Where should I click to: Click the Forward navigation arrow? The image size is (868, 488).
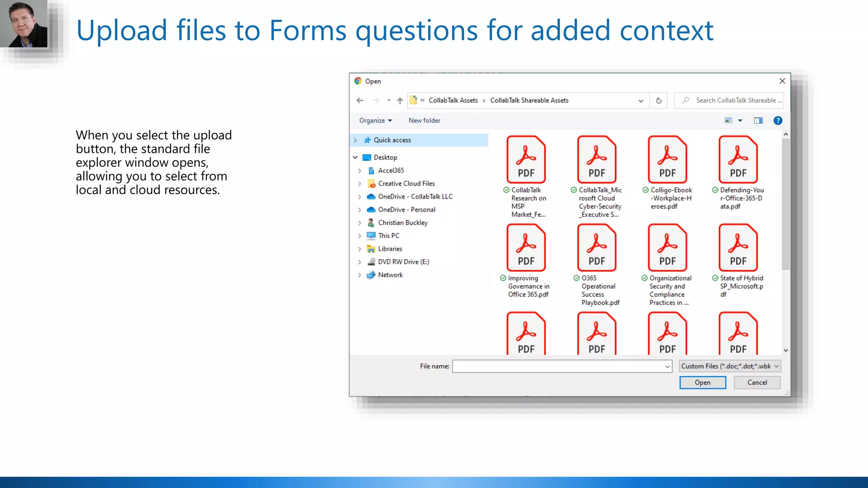(376, 100)
